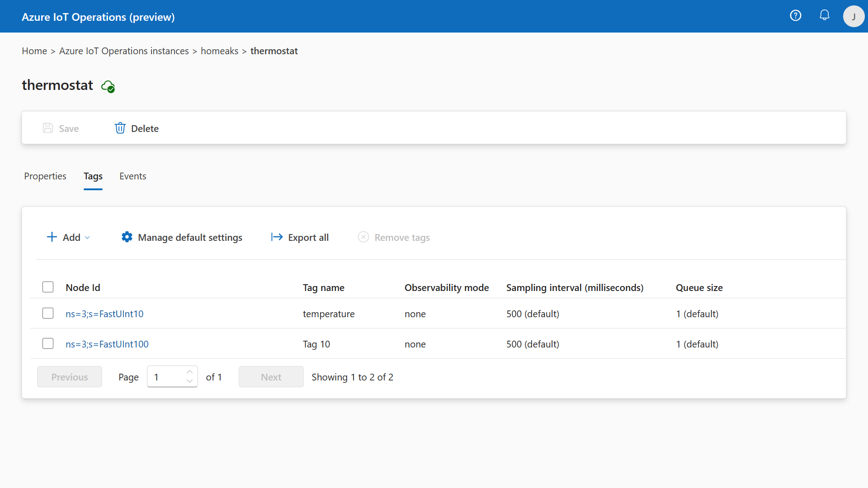
Task: Open the notifications bell
Action: [825, 15]
